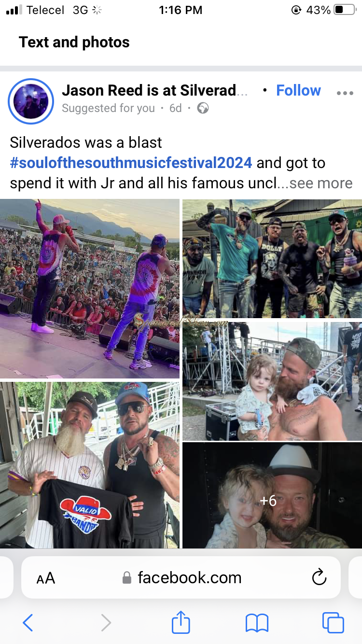Tap the globe public audience icon

coord(203,108)
